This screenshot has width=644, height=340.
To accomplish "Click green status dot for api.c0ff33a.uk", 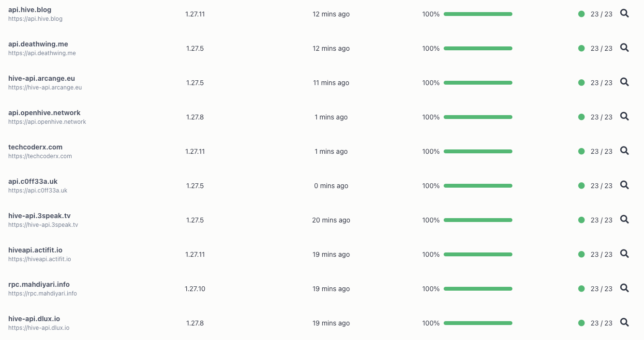I will (x=582, y=186).
